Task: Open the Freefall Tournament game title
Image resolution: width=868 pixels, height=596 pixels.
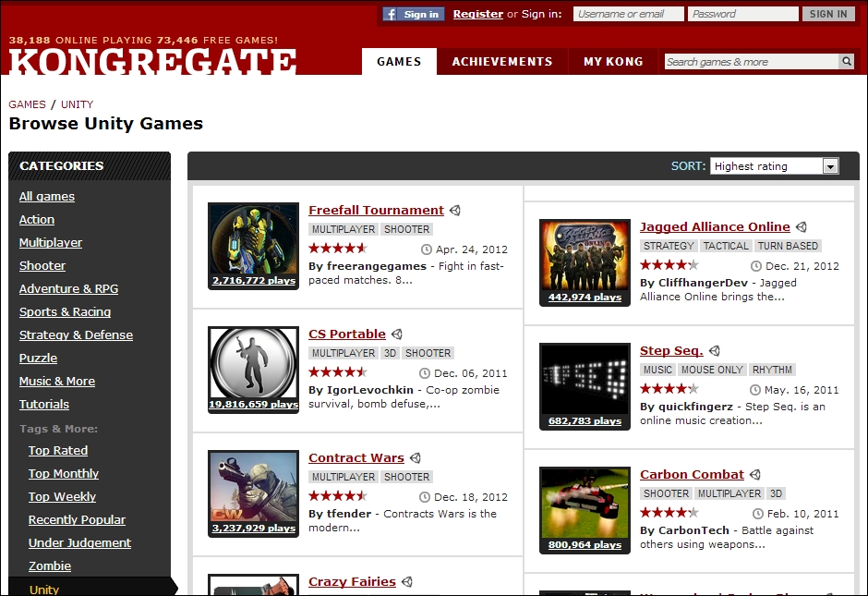Action: click(376, 211)
